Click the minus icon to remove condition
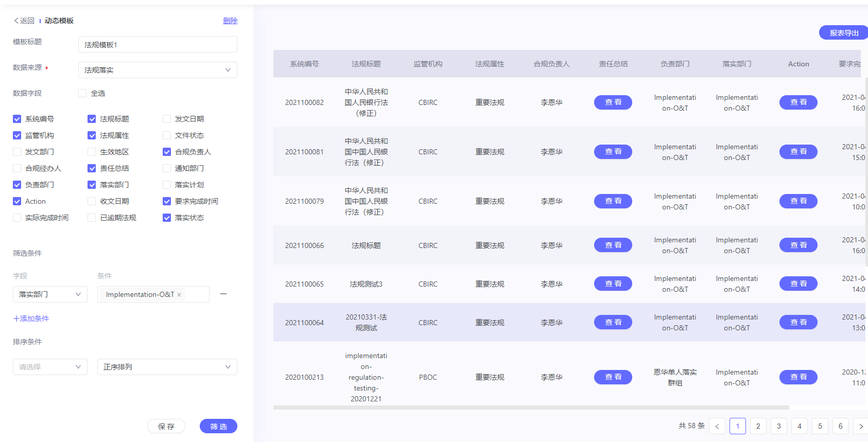This screenshot has height=442, width=868. click(x=223, y=294)
